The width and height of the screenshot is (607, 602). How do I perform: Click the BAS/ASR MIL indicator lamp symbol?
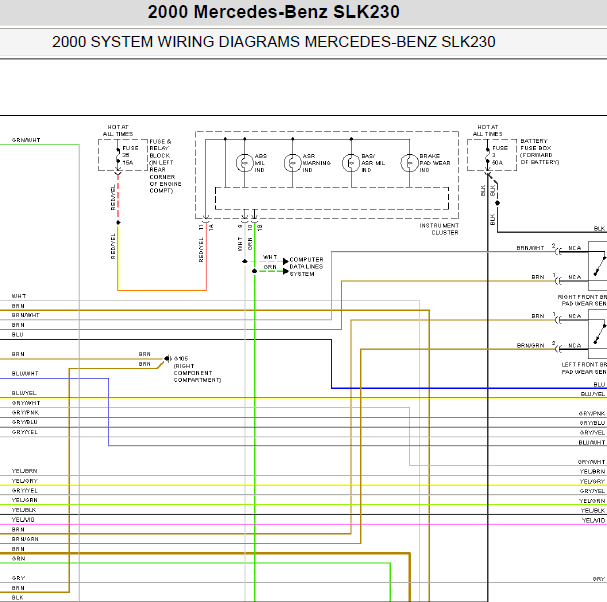tap(351, 163)
